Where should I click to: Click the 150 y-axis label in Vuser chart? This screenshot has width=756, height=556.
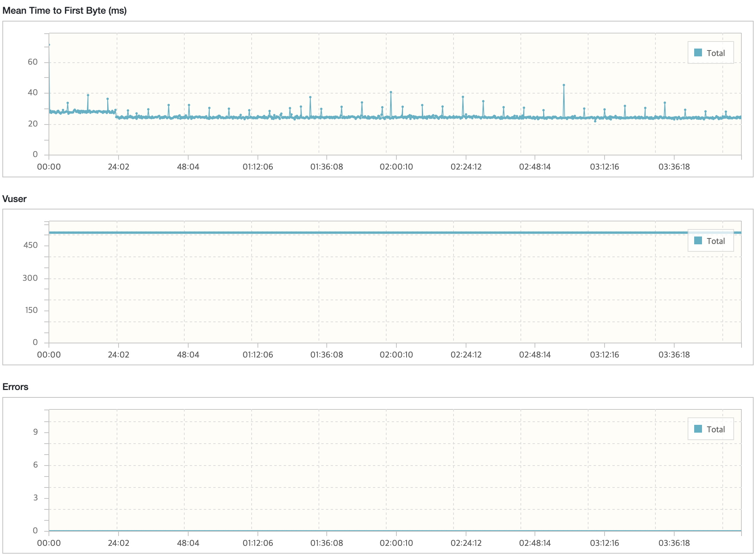[31, 310]
